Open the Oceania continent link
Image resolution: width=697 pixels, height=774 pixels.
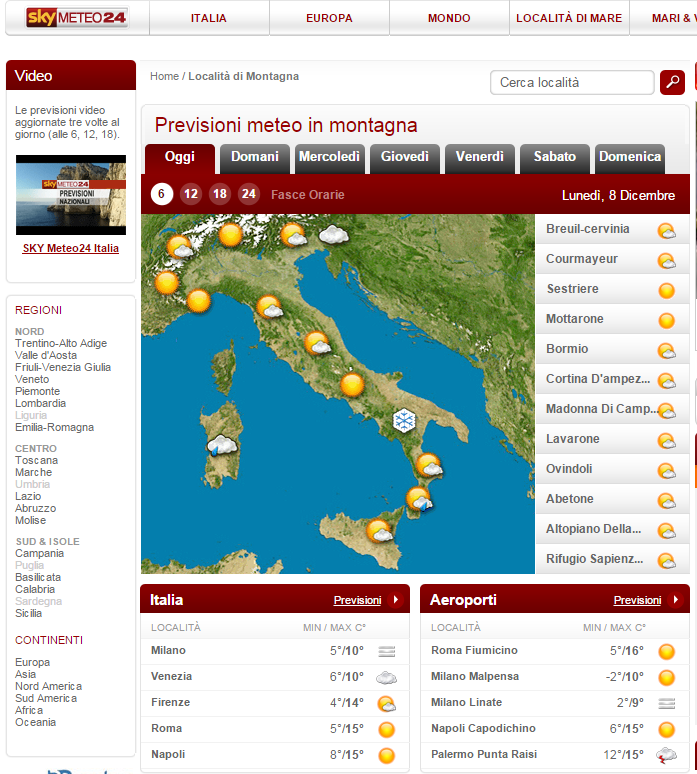36,722
